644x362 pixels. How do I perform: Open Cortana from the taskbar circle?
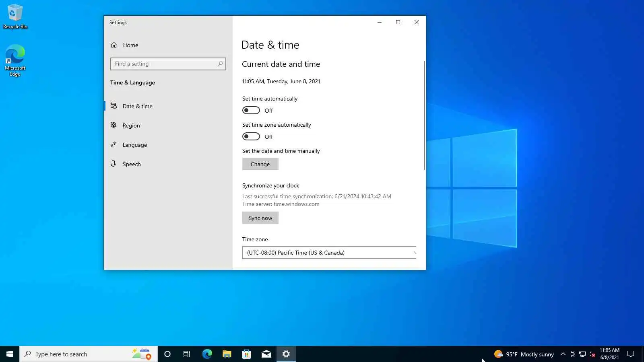pyautogui.click(x=167, y=354)
